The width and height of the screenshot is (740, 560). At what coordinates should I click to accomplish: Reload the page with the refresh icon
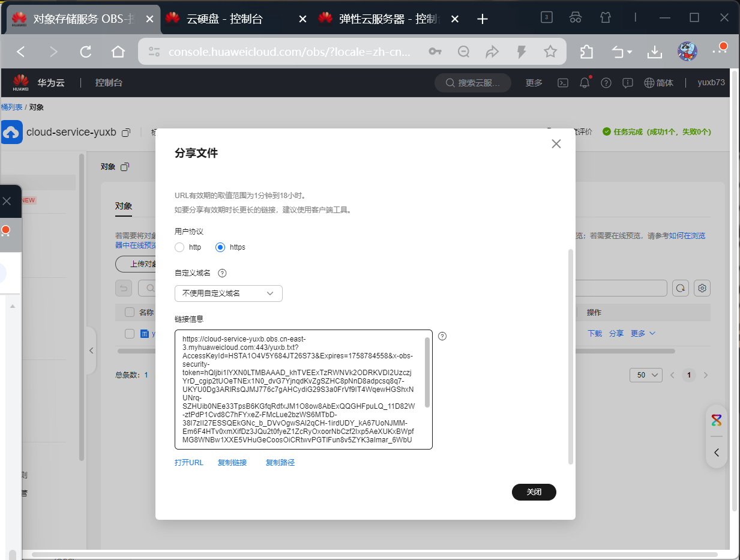click(86, 52)
